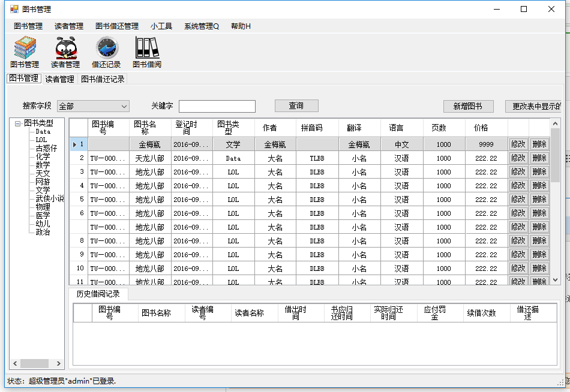Collapse the 图书类型 tree node

pyautogui.click(x=17, y=123)
